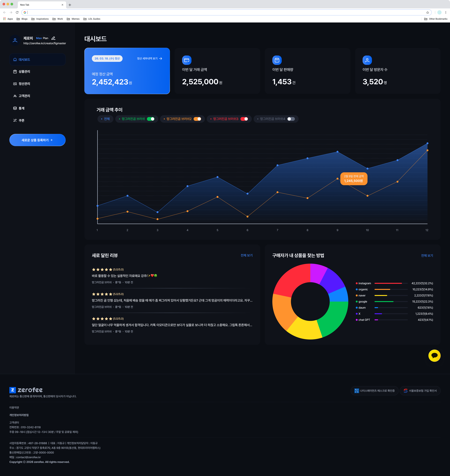Click the 새로운 상품 등록하기 button
This screenshot has height=476, width=450.
(37, 140)
